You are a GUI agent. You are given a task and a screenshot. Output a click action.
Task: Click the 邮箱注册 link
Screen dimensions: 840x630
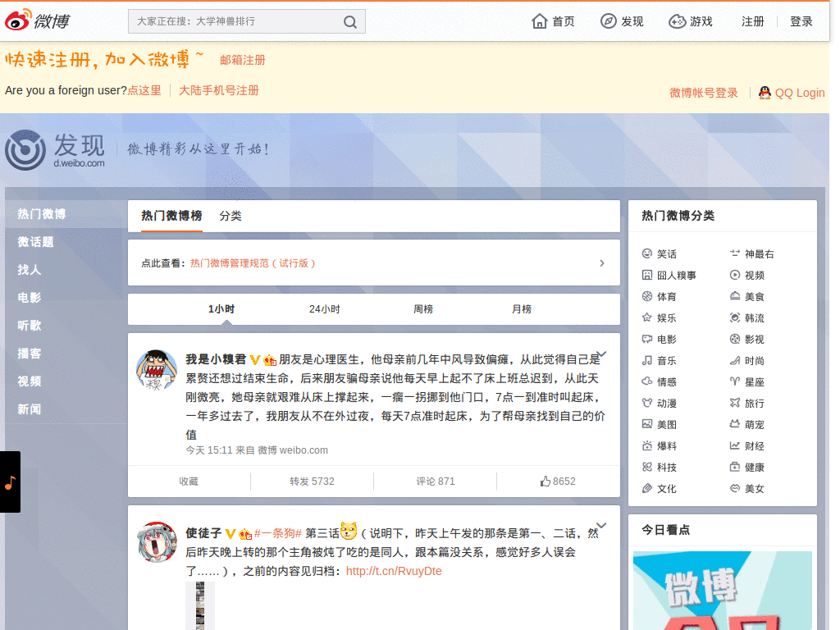pyautogui.click(x=243, y=60)
